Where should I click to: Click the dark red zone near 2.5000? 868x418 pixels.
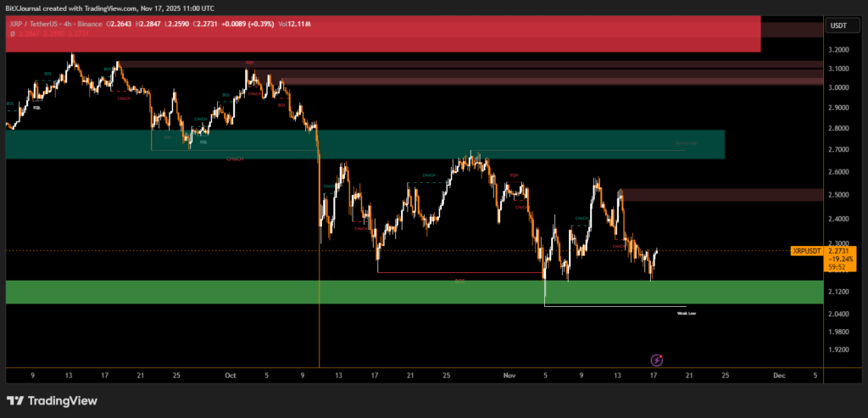click(x=721, y=195)
